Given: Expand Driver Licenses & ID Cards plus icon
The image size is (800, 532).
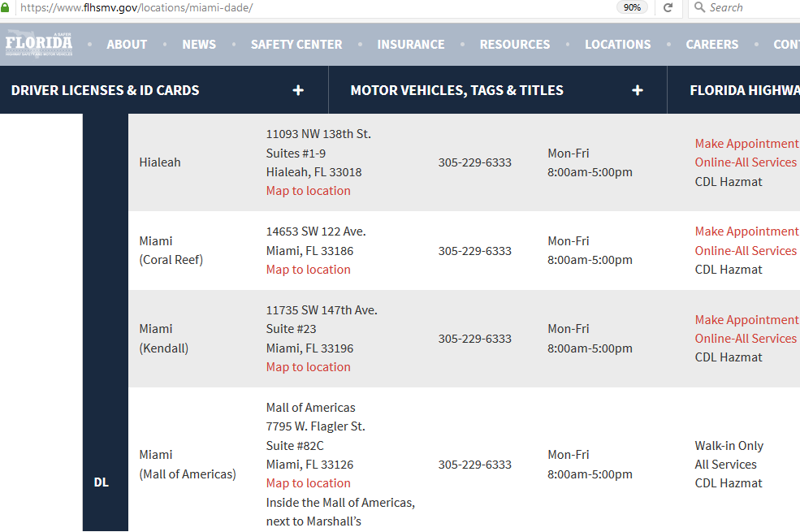Looking at the screenshot, I should (x=298, y=90).
